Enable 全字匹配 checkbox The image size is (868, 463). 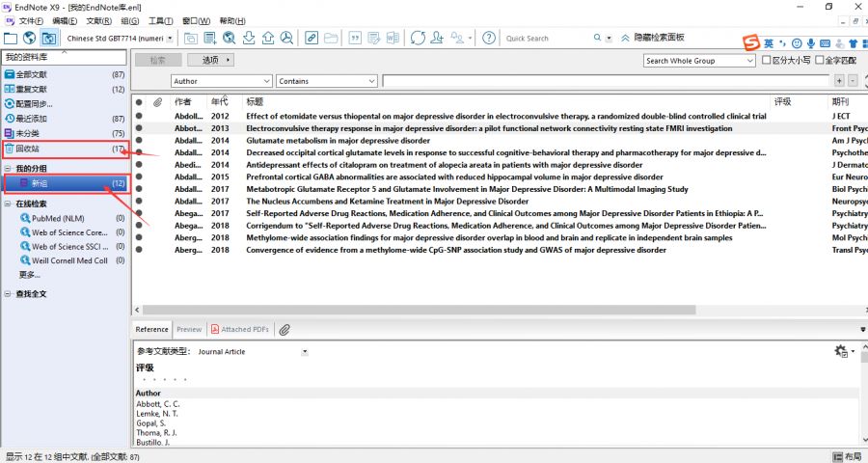(820, 60)
